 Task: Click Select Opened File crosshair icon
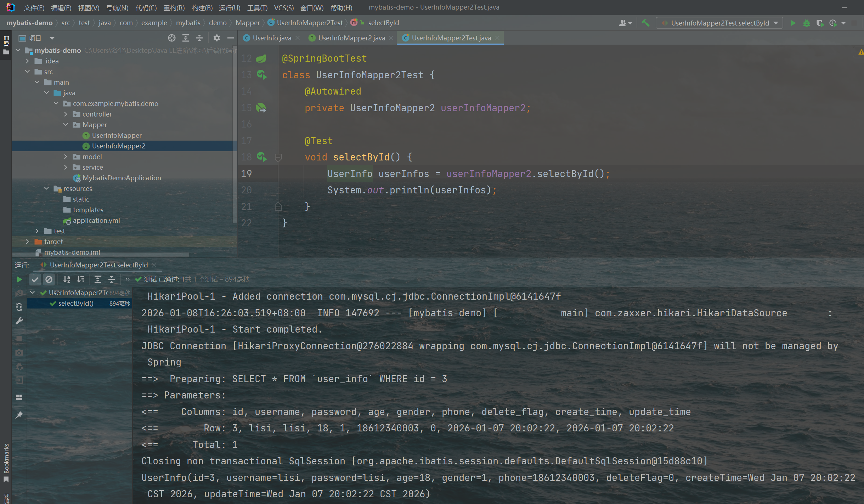click(172, 38)
